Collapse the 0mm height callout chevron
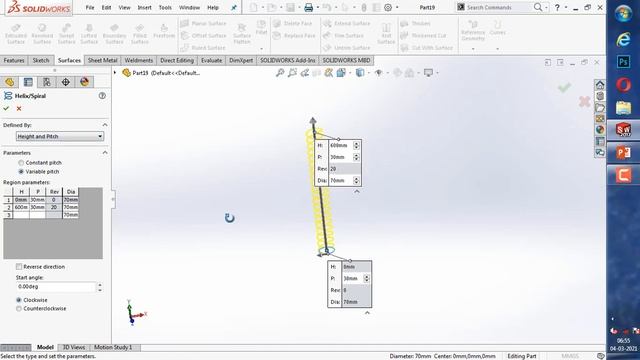Image resolution: width=640 pixels, height=360 pixels. pos(367,313)
